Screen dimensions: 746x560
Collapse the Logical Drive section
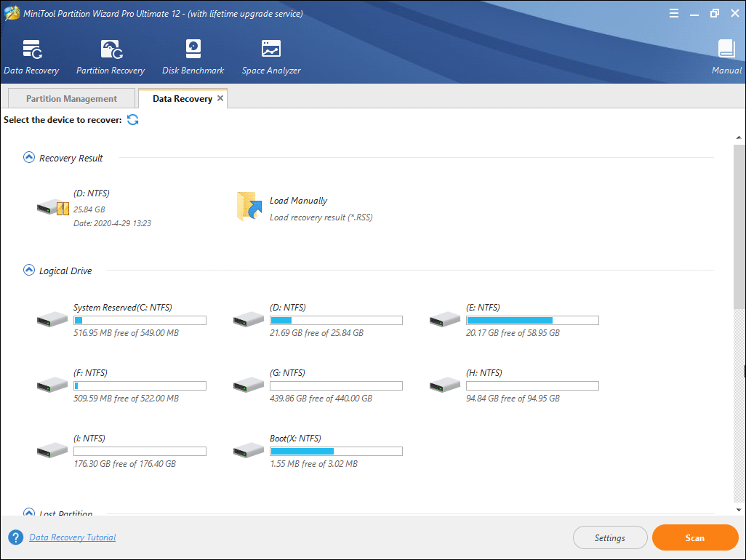29,271
